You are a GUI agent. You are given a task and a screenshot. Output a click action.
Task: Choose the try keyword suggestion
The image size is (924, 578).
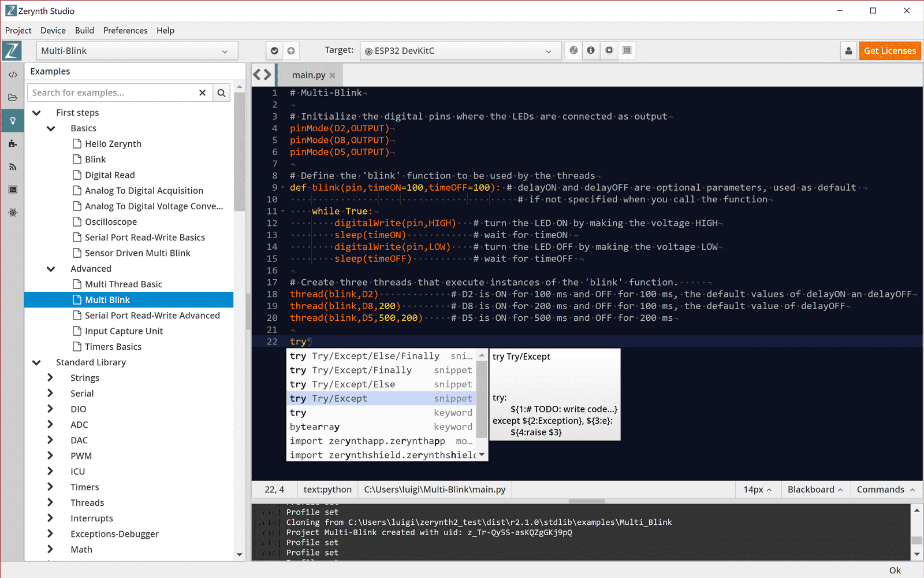381,413
